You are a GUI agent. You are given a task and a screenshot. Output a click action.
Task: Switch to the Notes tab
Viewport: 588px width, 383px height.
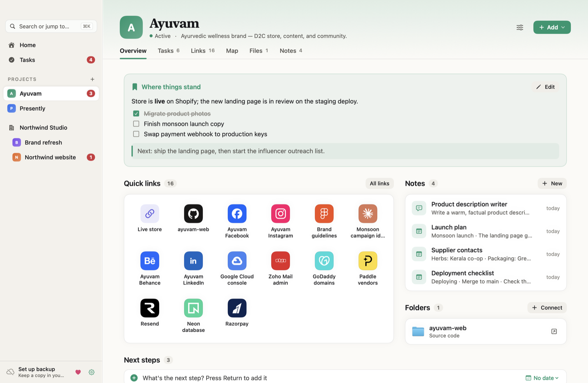(291, 51)
